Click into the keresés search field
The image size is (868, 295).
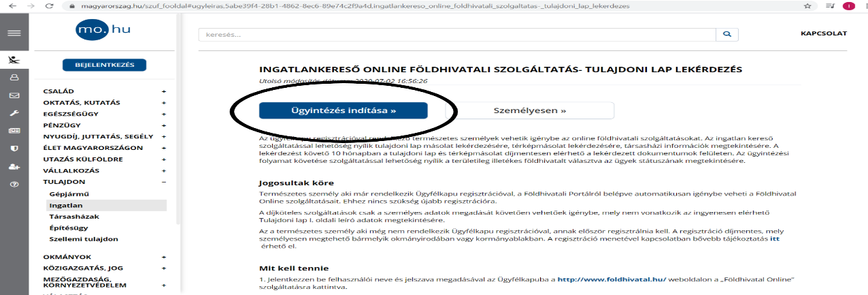pos(457,34)
